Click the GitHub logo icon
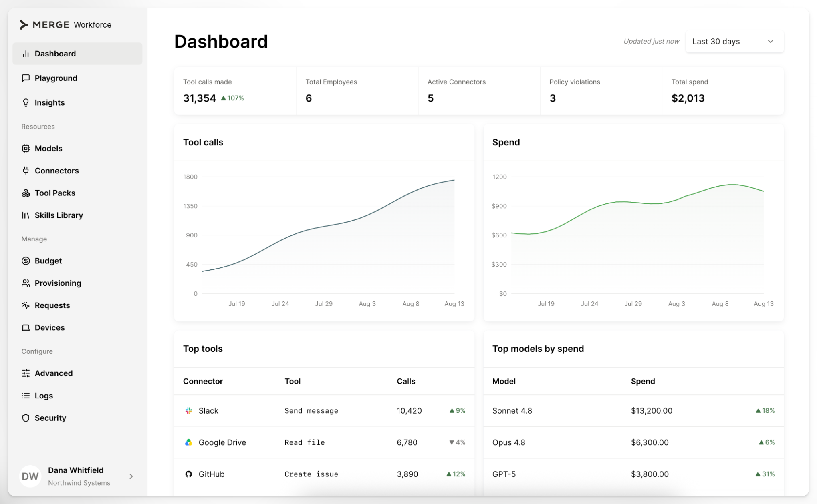Image resolution: width=817 pixels, height=504 pixels. 188,474
